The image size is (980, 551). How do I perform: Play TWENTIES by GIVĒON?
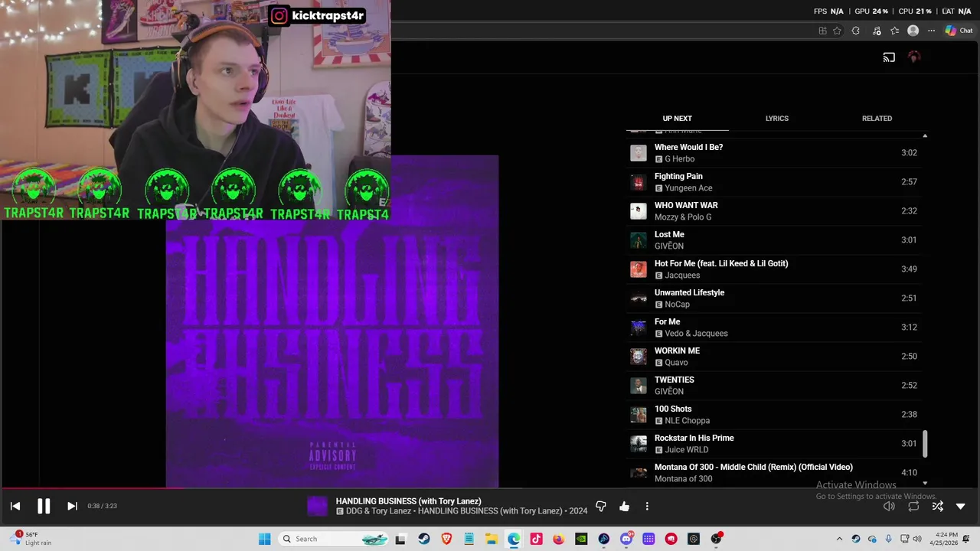pyautogui.click(x=774, y=386)
